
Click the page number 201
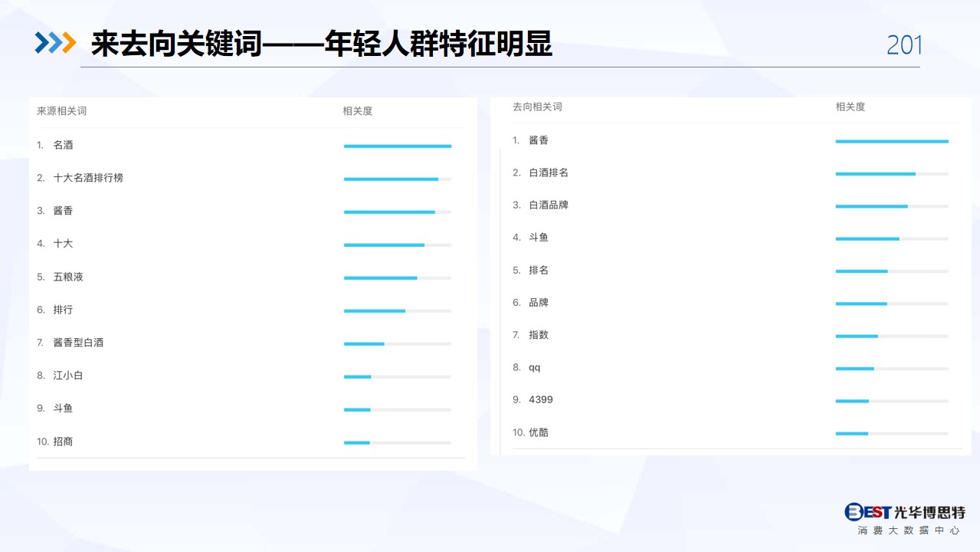coord(904,45)
